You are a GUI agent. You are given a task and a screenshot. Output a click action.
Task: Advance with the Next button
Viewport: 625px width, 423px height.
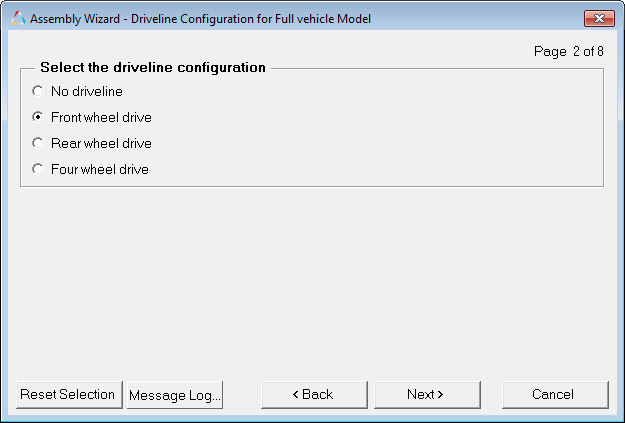tap(425, 395)
